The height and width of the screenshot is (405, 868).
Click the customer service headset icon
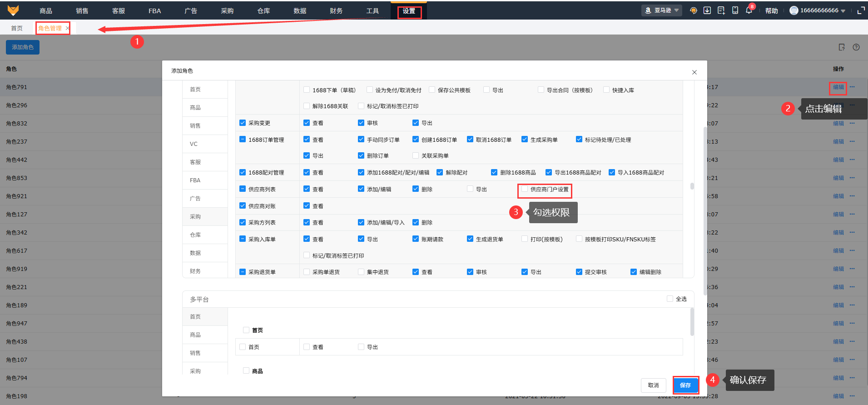693,10
